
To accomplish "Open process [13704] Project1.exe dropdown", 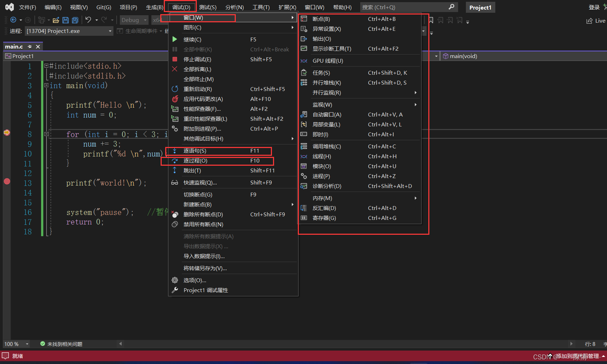I will [69, 31].
